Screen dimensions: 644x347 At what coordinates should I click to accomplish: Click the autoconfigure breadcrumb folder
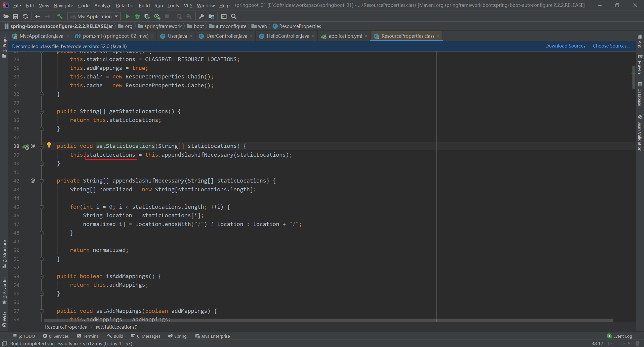click(x=228, y=26)
